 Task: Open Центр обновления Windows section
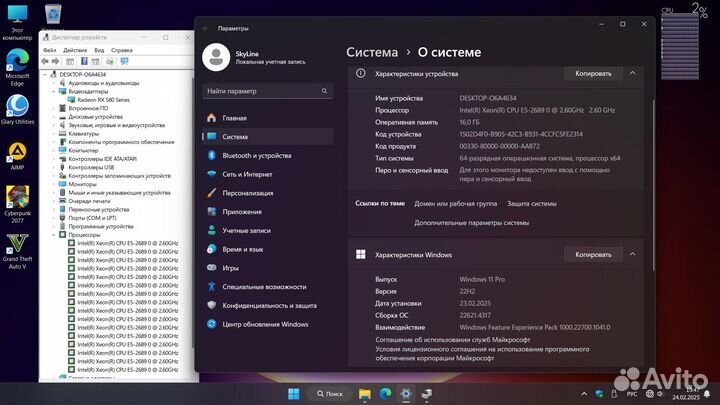[265, 324]
